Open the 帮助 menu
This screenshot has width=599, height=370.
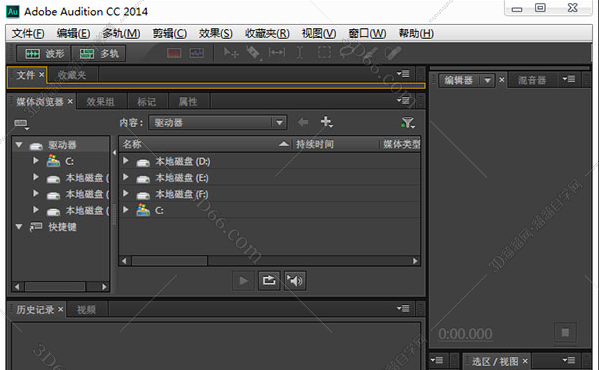coord(416,34)
